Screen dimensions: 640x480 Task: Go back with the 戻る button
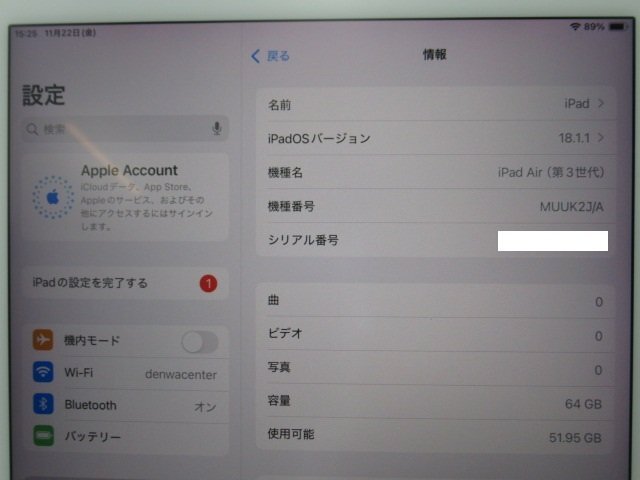click(270, 56)
